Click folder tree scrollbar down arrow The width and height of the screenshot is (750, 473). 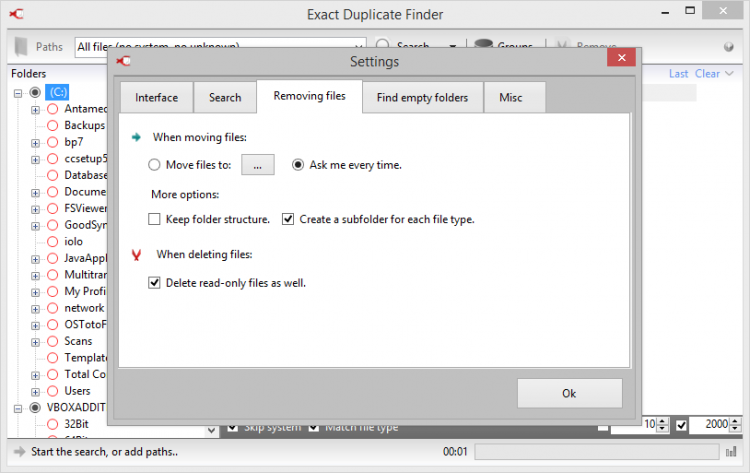point(211,430)
